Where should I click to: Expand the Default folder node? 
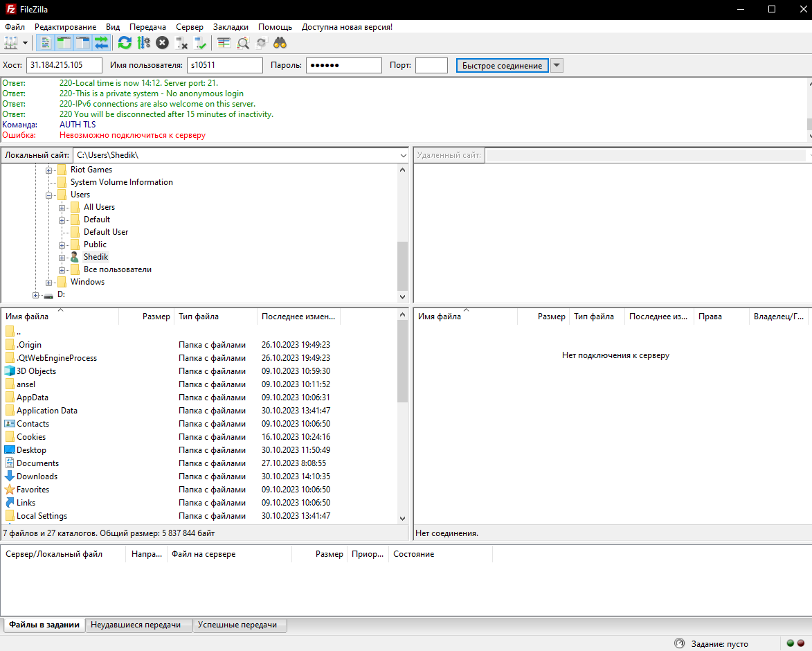pyautogui.click(x=62, y=220)
